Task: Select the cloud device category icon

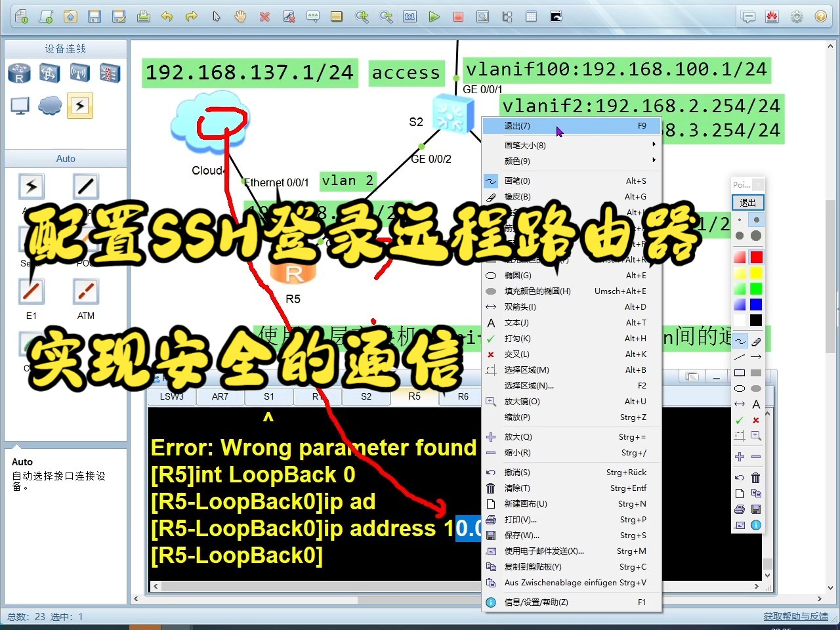Action: pos(50,105)
